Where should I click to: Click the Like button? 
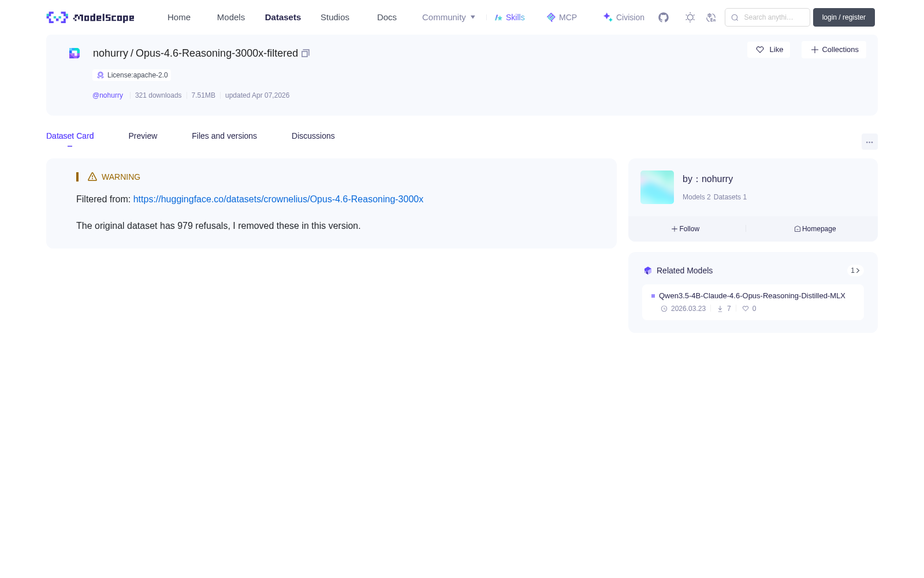(769, 50)
